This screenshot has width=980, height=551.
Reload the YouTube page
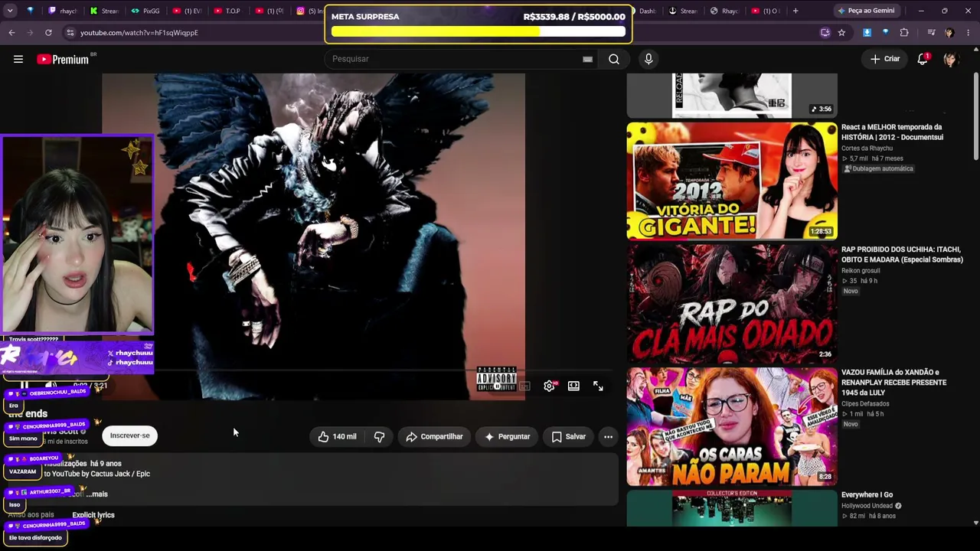tap(48, 33)
